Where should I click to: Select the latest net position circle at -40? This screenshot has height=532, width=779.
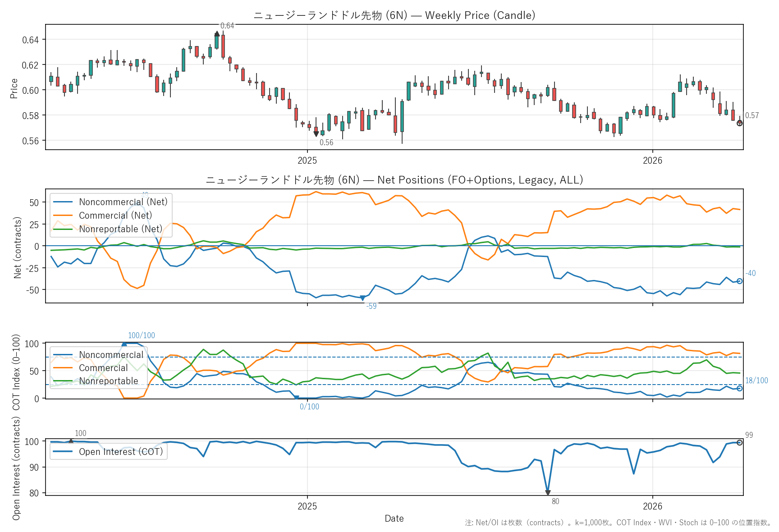(739, 281)
